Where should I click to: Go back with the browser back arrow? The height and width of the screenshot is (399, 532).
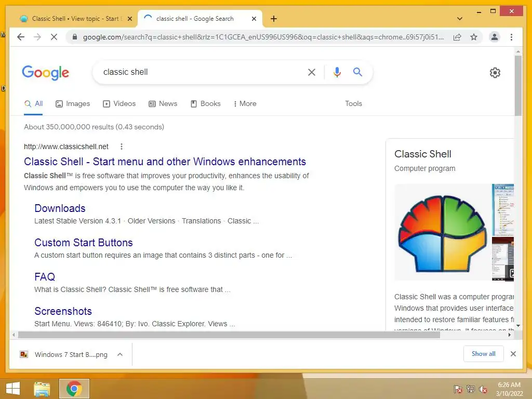pos(21,37)
